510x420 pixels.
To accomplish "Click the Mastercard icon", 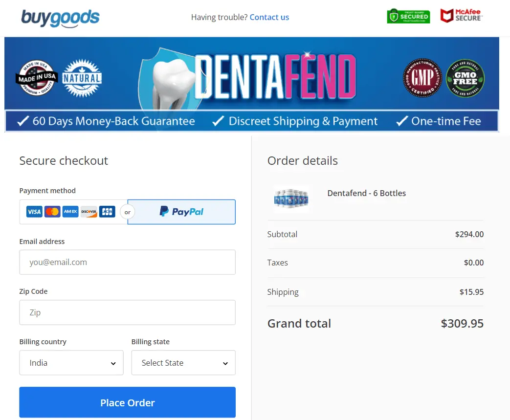I will coord(52,211).
